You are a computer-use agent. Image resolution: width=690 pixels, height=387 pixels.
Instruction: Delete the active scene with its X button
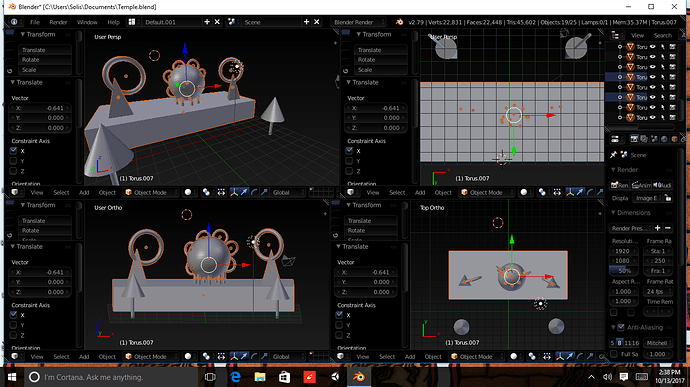(x=316, y=22)
